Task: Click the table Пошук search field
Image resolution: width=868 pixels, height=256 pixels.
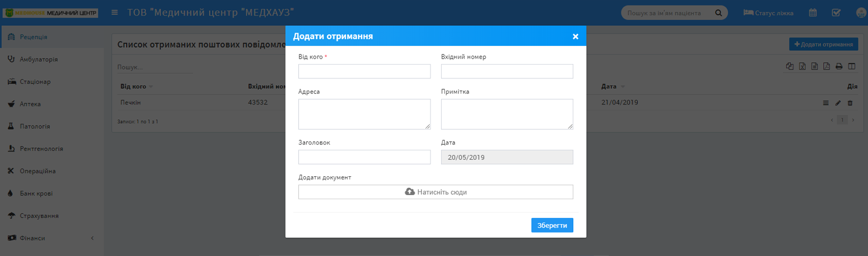Action: 155,68
